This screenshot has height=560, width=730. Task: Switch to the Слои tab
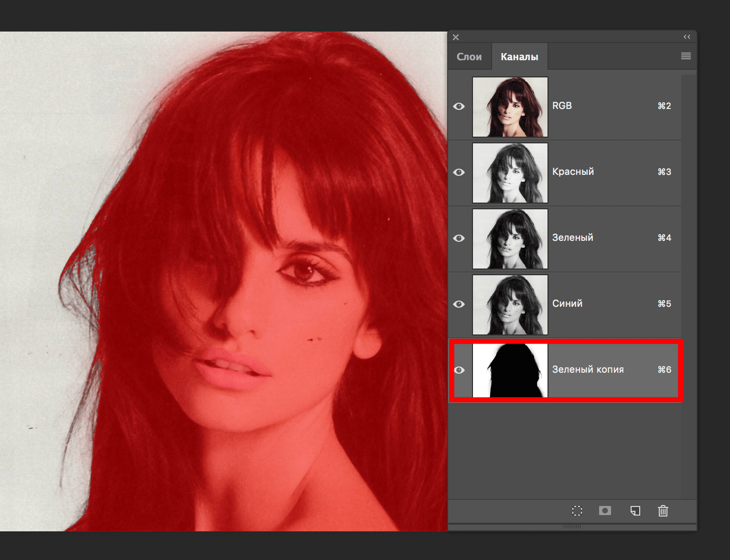469,57
